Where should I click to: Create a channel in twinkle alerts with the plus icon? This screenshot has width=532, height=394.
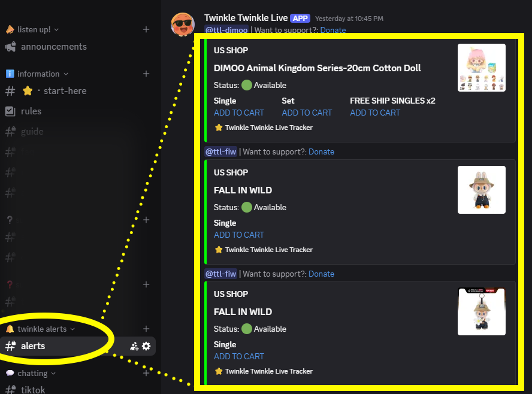[146, 328]
